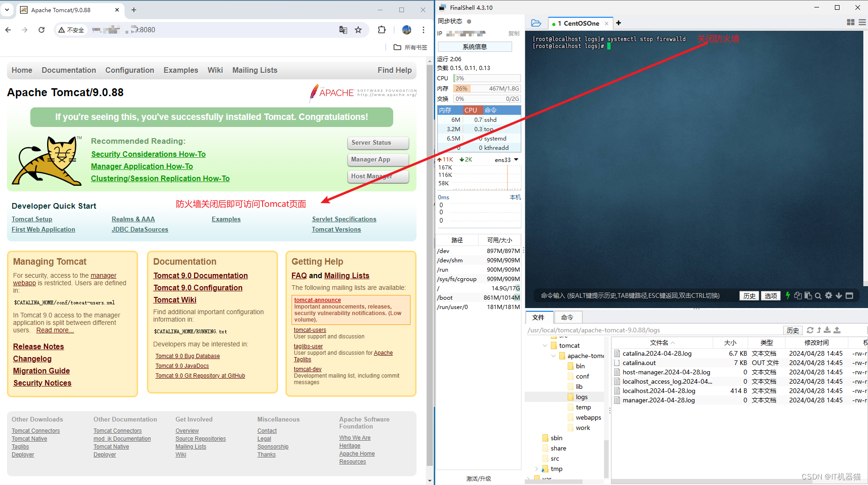The height and width of the screenshot is (485, 868).
Task: Collapse the tomcat folder in tree
Action: 545,345
